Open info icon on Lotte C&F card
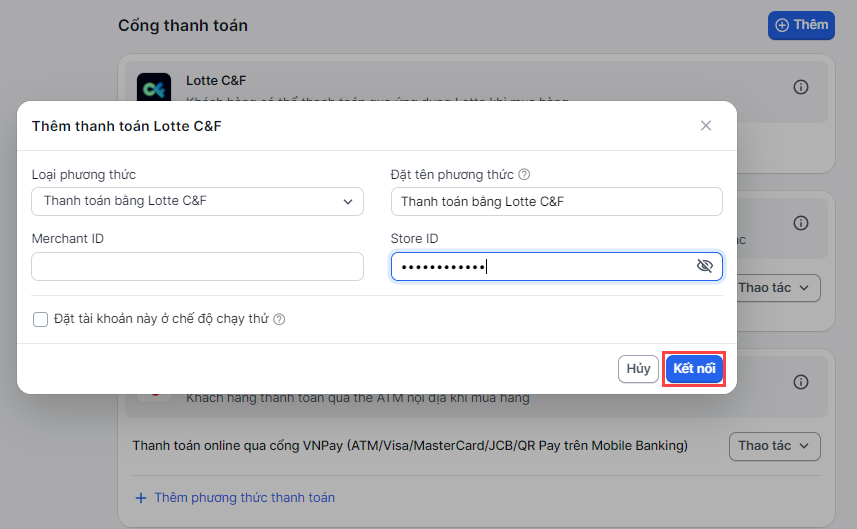Viewport: 857px width, 529px height. click(801, 87)
